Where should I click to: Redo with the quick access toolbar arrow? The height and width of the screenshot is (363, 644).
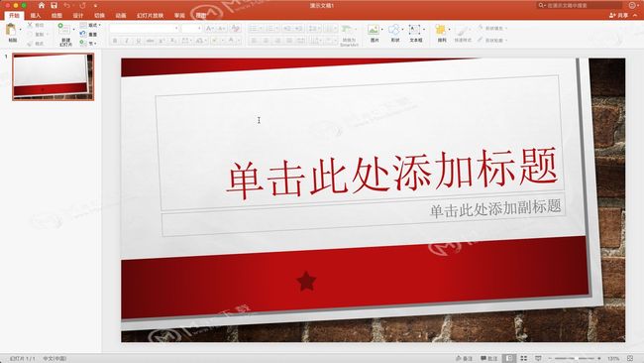82,5
